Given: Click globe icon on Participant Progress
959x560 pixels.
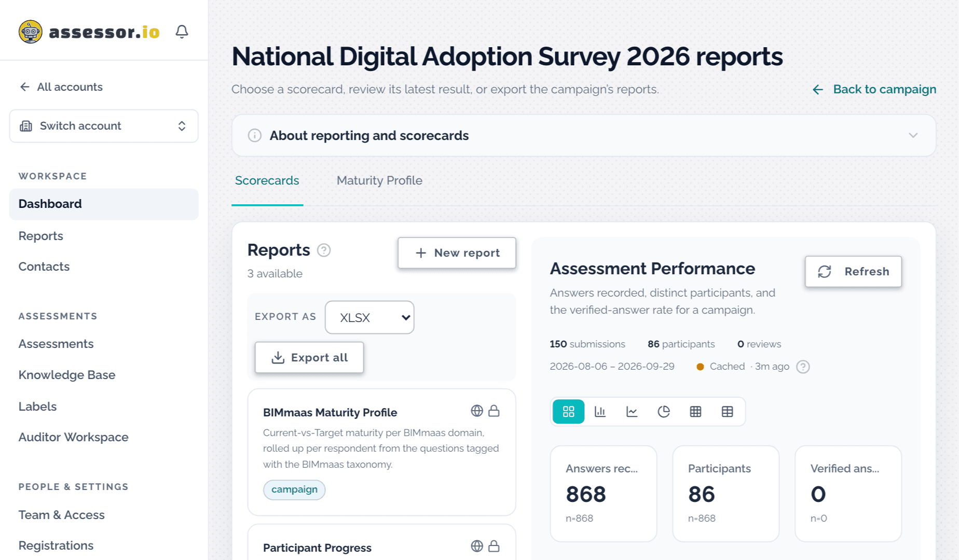Looking at the screenshot, I should (x=477, y=546).
